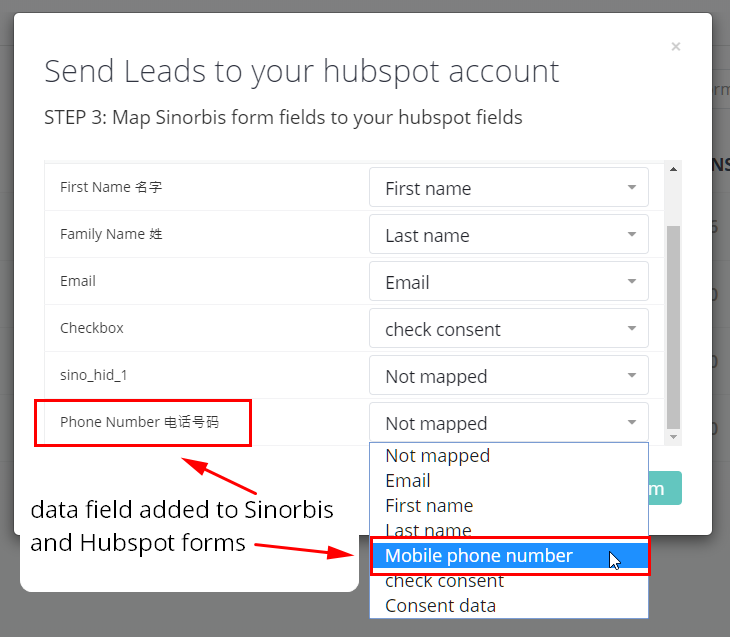Click the Phone Number 电话号码 field label

pyautogui.click(x=139, y=422)
